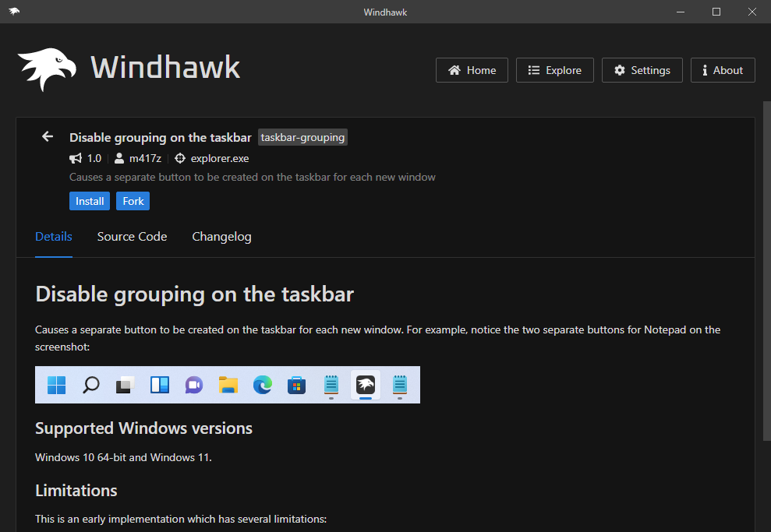Image resolution: width=771 pixels, height=532 pixels.
Task: Install the taskbar grouping mod
Action: click(90, 201)
